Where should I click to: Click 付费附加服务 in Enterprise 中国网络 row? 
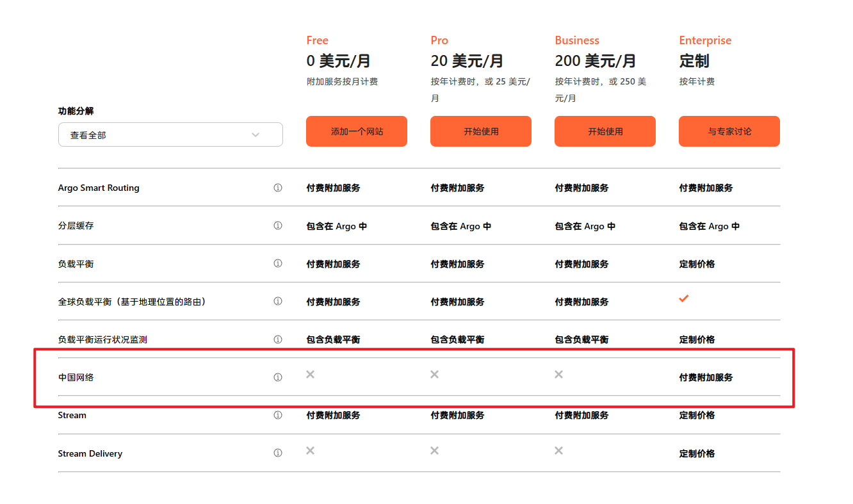(706, 377)
